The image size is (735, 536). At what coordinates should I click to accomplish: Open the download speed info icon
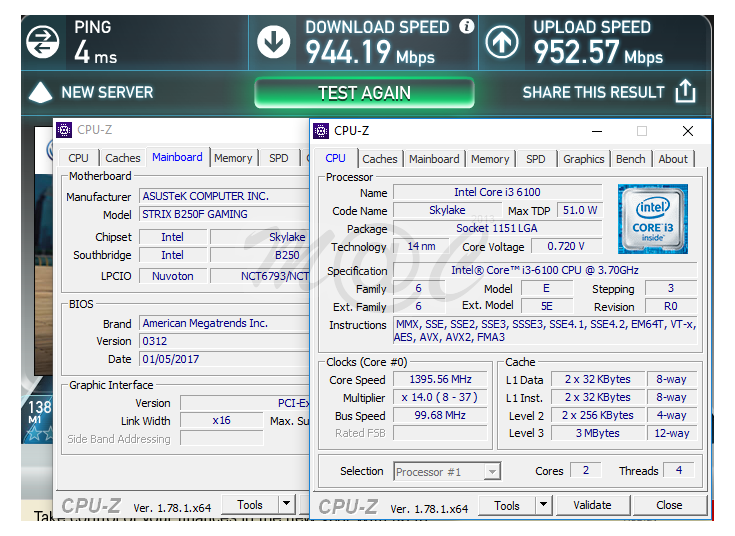(466, 26)
